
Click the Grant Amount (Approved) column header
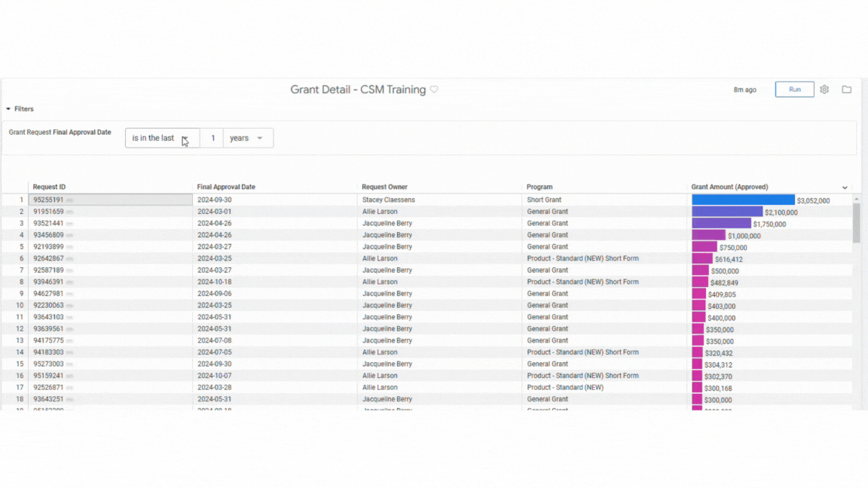click(729, 187)
